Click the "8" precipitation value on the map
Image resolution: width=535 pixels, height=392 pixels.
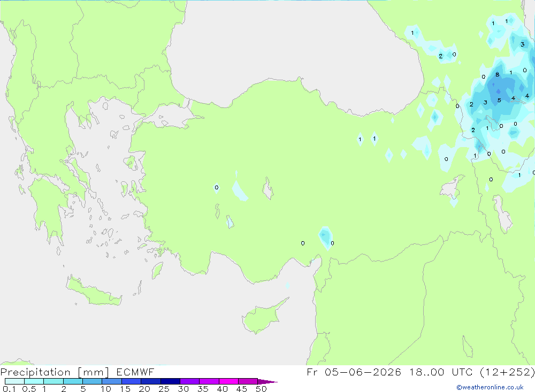497,75
